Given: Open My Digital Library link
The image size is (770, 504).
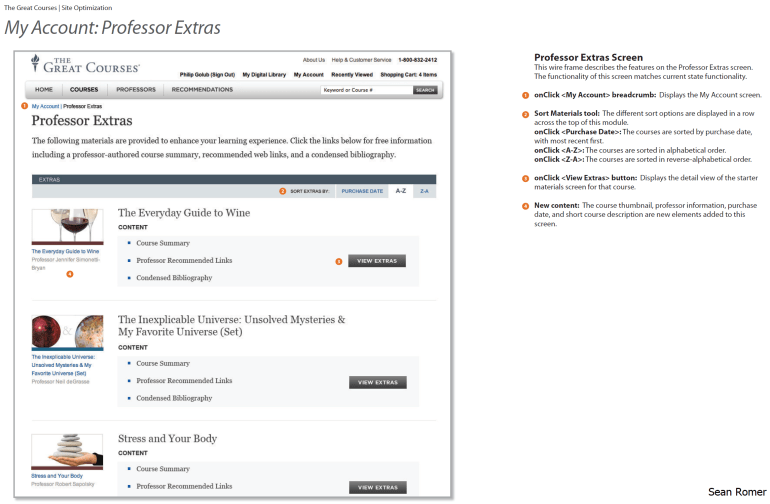Looking at the screenshot, I should point(264,74).
